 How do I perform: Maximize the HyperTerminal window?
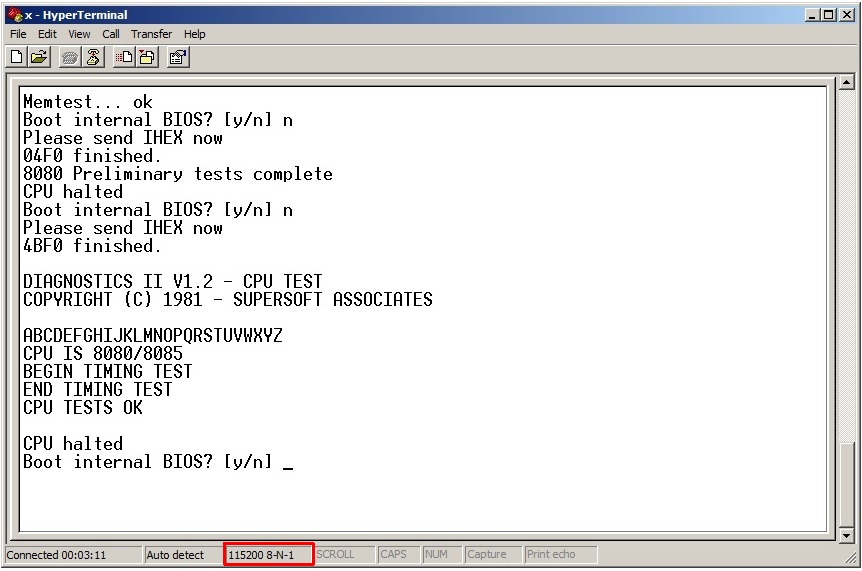(828, 15)
